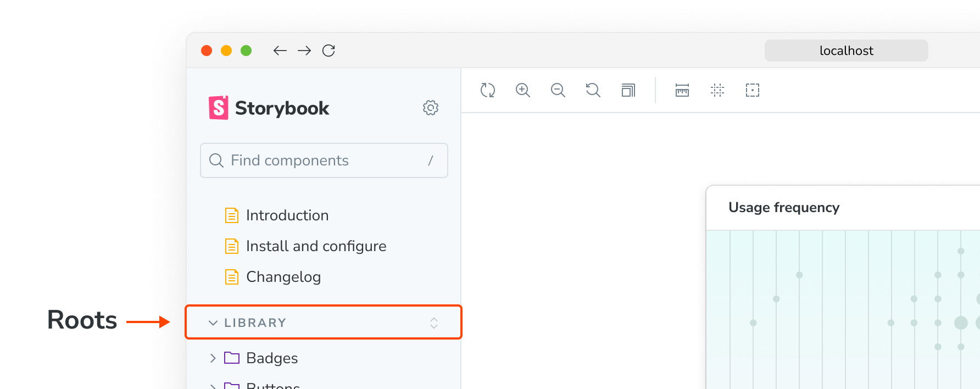Apply a grid to the preview
Image resolution: width=980 pixels, height=389 pixels.
click(x=717, y=90)
